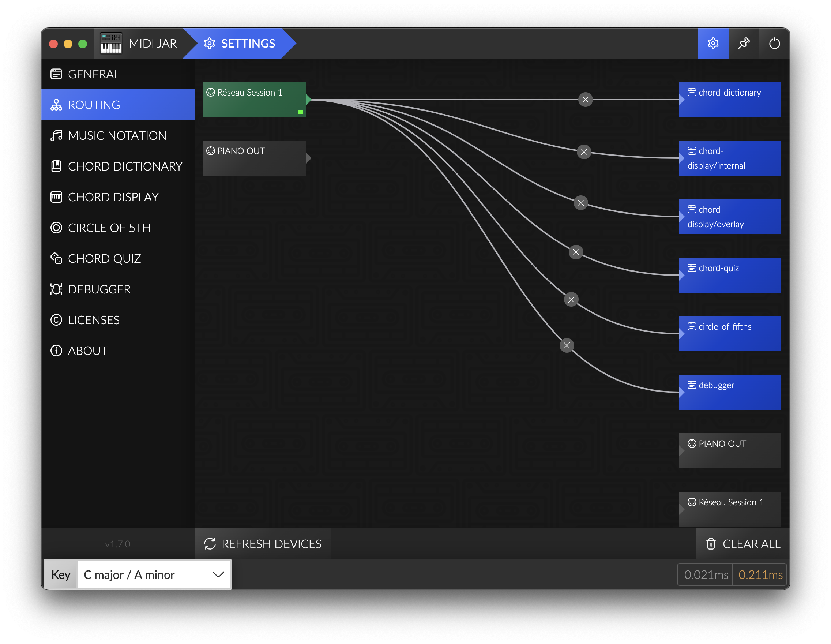The width and height of the screenshot is (831, 644).
Task: Select LICENSES menu item
Action: 118,319
